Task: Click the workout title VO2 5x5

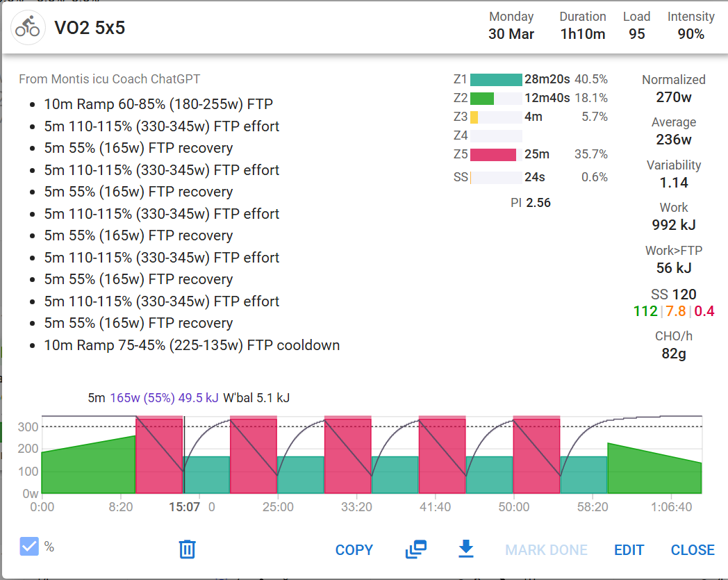Action: click(x=90, y=28)
